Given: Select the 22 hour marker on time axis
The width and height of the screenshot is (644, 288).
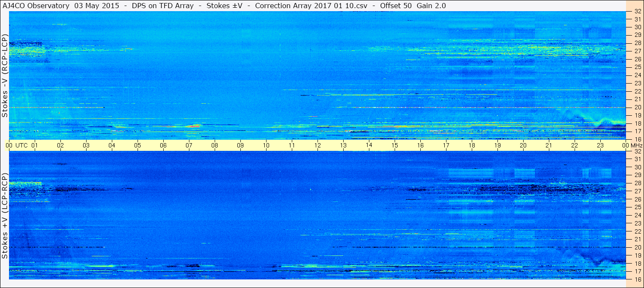Looking at the screenshot, I should pyautogui.click(x=575, y=145).
